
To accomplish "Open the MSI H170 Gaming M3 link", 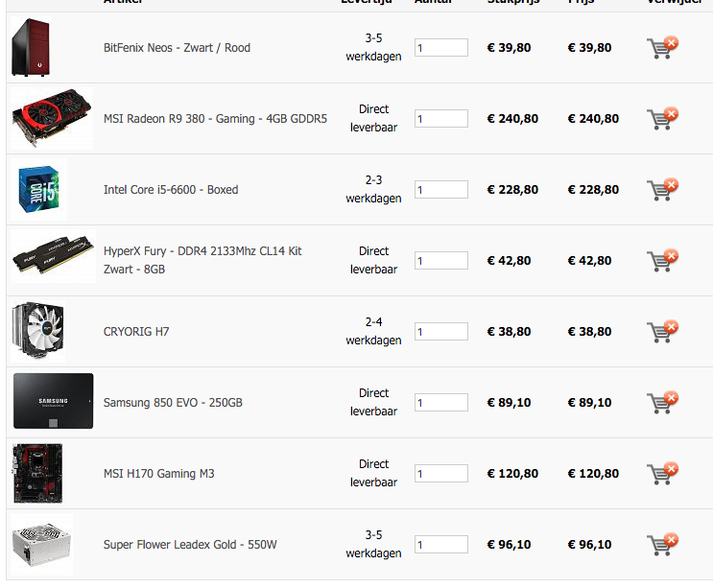I will point(158,474).
